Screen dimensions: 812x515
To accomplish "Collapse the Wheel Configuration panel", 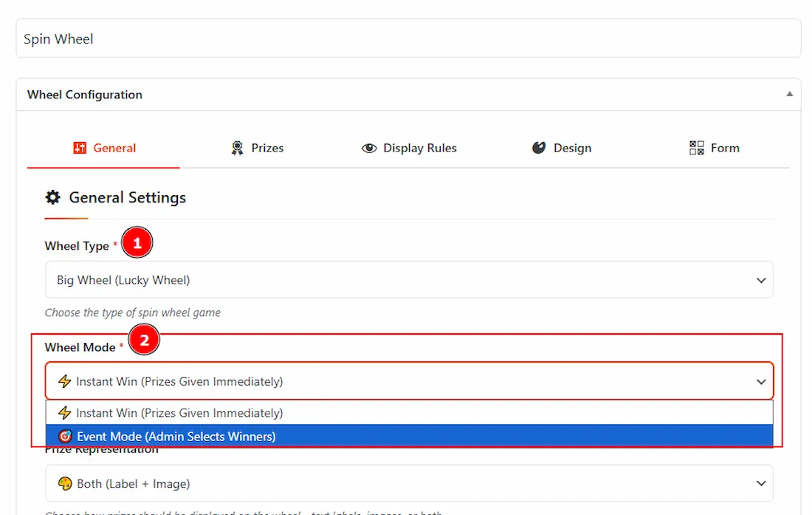I will tap(789, 94).
